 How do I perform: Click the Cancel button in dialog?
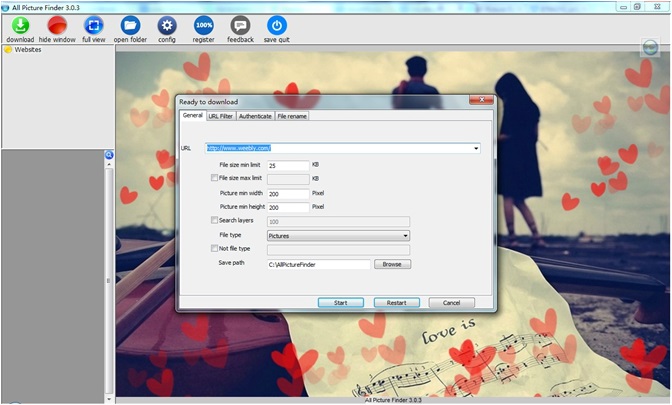tap(451, 302)
